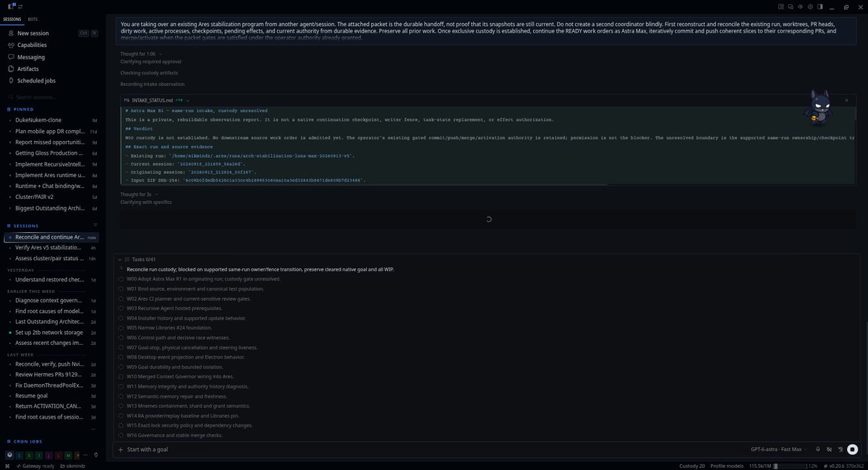868x470 pixels.
Task: Open session Set up 2tb network storage
Action: tap(51, 333)
